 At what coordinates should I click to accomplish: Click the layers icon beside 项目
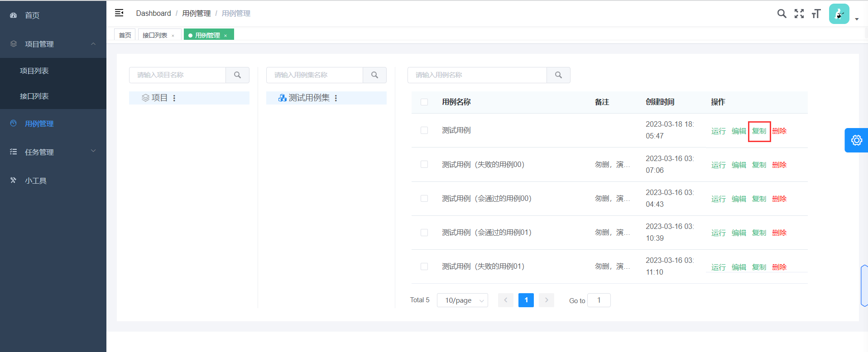tap(145, 98)
